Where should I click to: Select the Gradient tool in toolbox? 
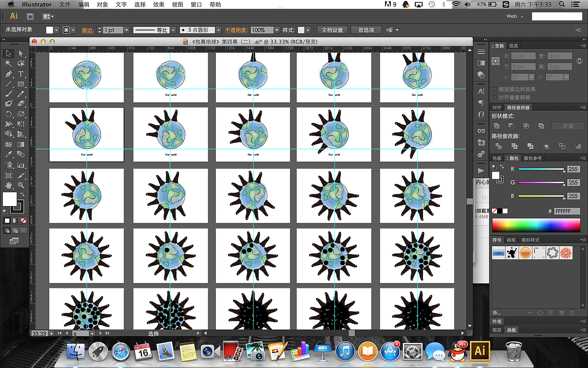(21, 144)
